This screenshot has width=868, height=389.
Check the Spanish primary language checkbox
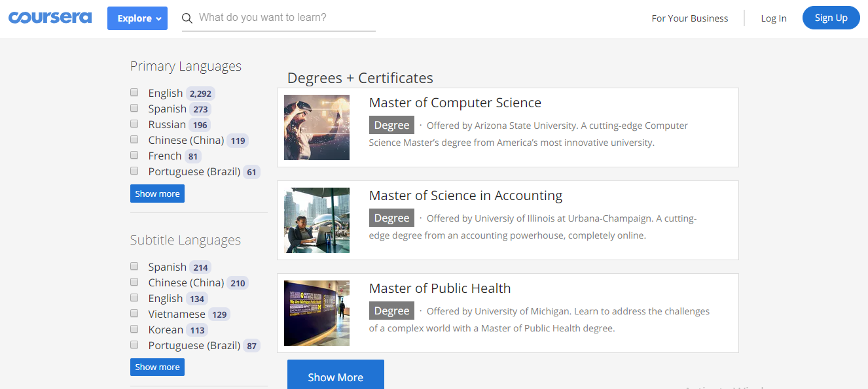[x=134, y=108]
